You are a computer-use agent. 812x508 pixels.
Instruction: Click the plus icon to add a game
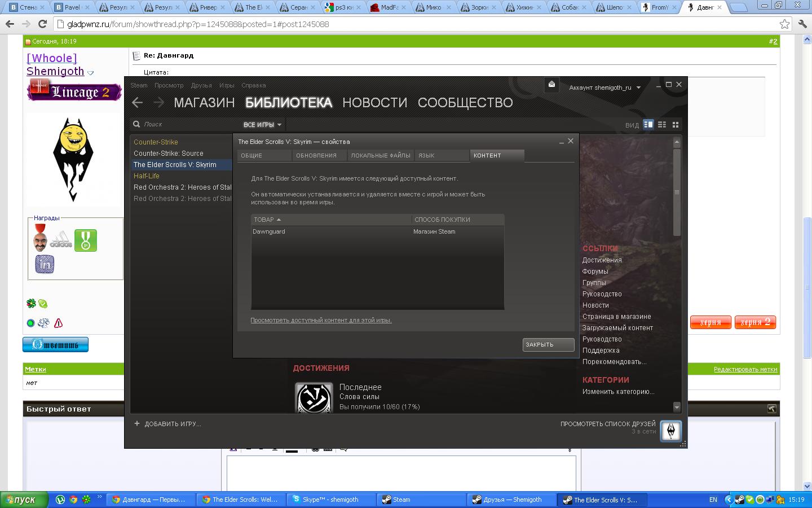point(136,423)
